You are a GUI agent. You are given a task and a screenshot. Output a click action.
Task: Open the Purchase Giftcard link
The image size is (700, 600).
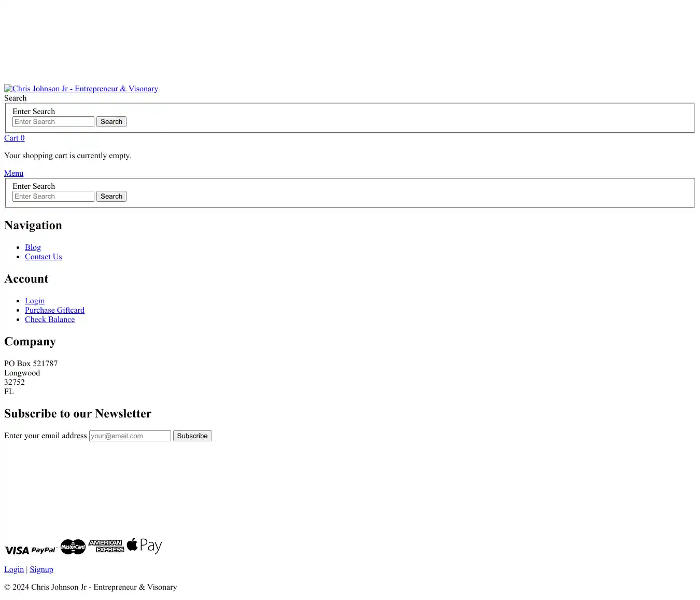pos(54,310)
